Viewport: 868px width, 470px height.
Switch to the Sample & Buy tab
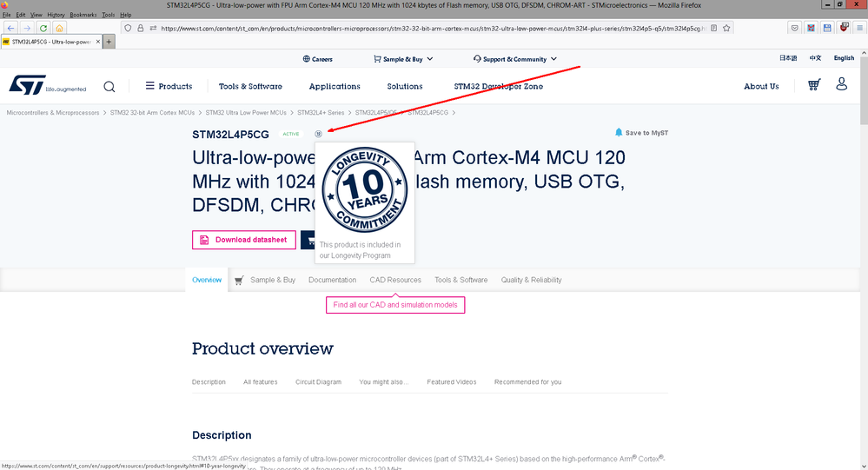265,280
